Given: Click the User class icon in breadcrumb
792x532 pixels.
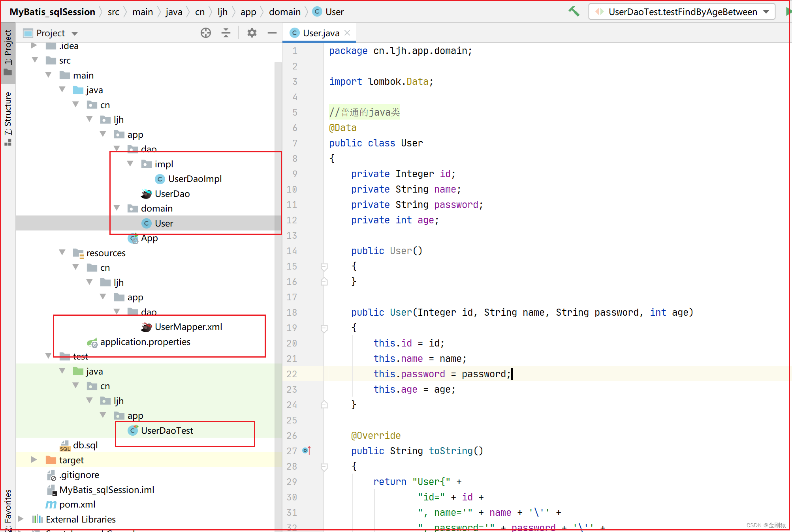Looking at the screenshot, I should [x=317, y=11].
